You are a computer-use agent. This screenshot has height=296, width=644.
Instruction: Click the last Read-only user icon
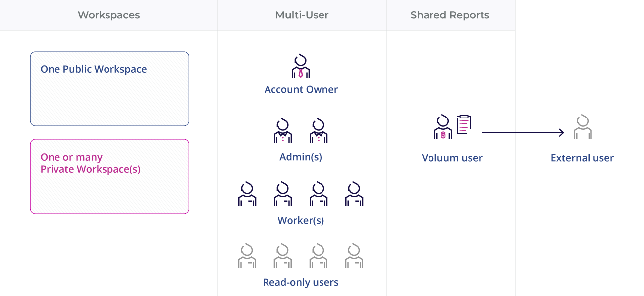click(354, 256)
